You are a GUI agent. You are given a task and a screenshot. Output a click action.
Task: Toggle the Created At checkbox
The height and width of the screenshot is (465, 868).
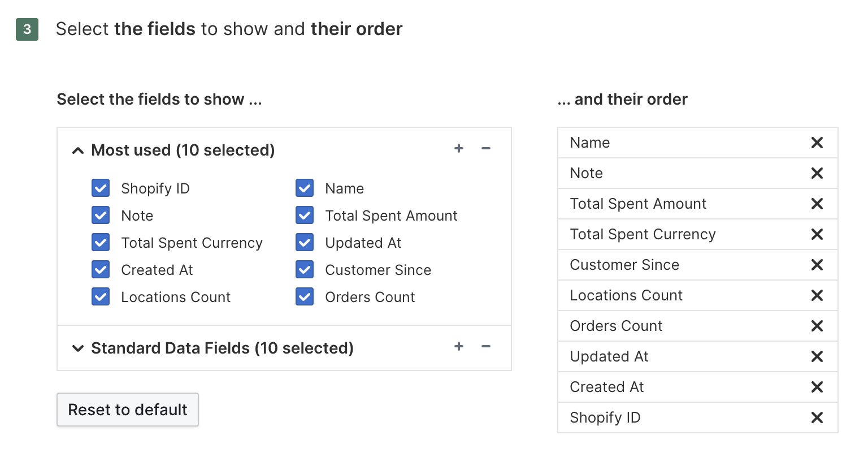pyautogui.click(x=100, y=269)
